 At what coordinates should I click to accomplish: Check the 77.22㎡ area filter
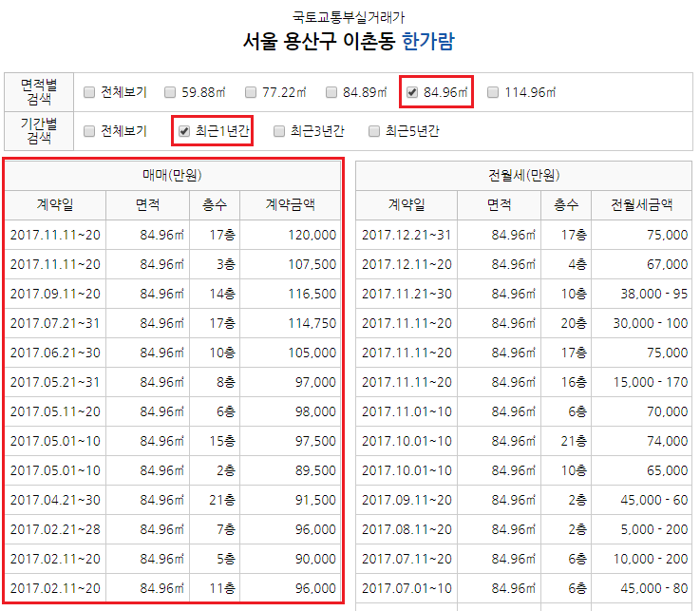pos(251,92)
